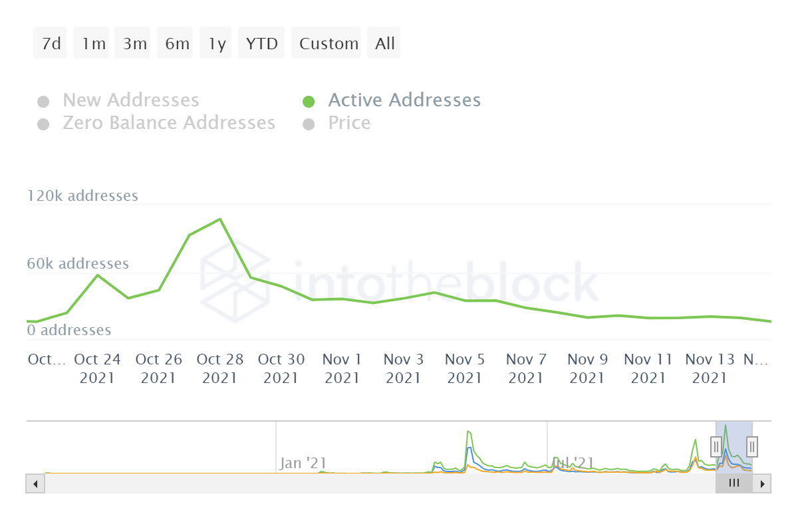The image size is (798, 532).
Task: Show year-to-date data with YTD
Action: click(x=261, y=44)
